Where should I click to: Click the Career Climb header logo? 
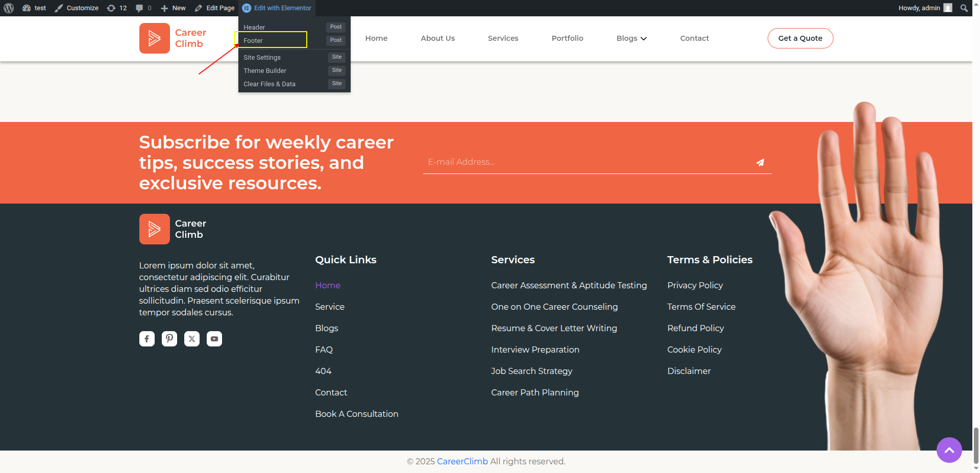tap(173, 38)
